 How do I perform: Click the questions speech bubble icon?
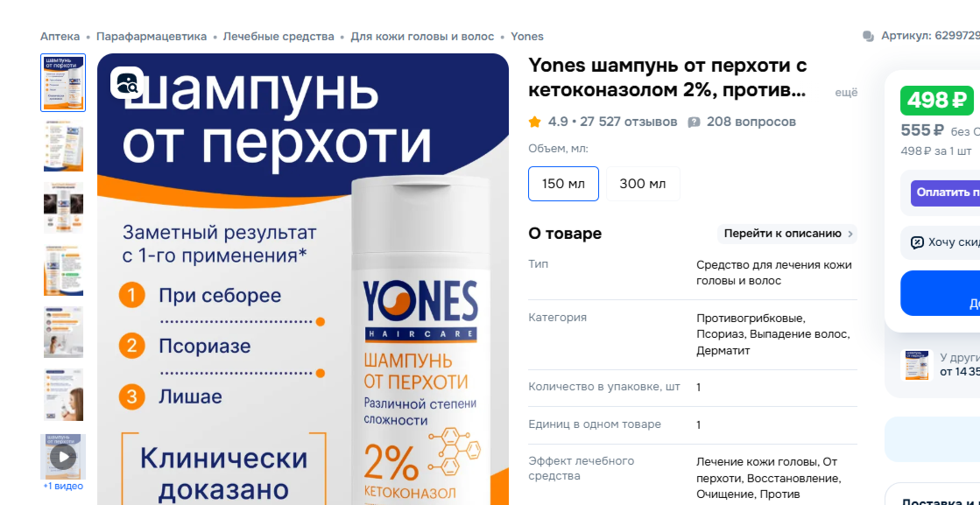[x=694, y=123]
